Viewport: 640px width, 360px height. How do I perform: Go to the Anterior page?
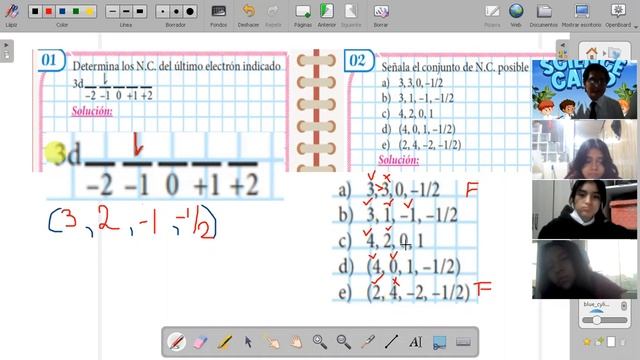[x=327, y=15]
